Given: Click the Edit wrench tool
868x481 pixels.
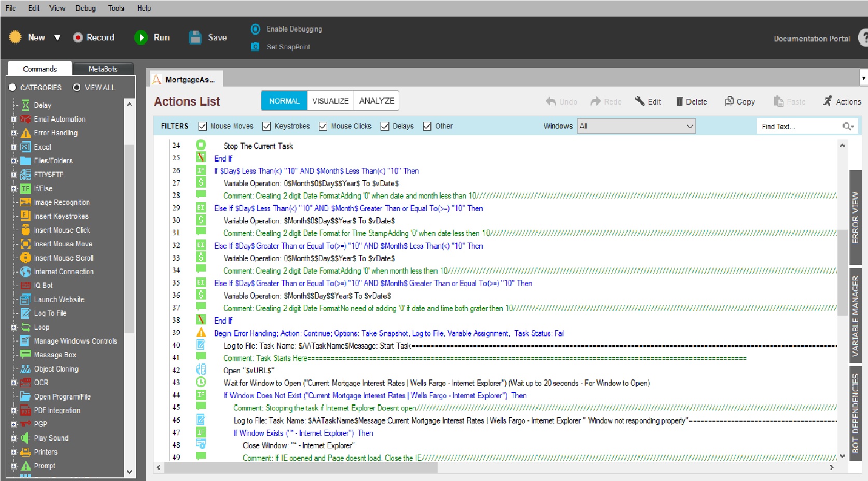Looking at the screenshot, I should click(640, 102).
